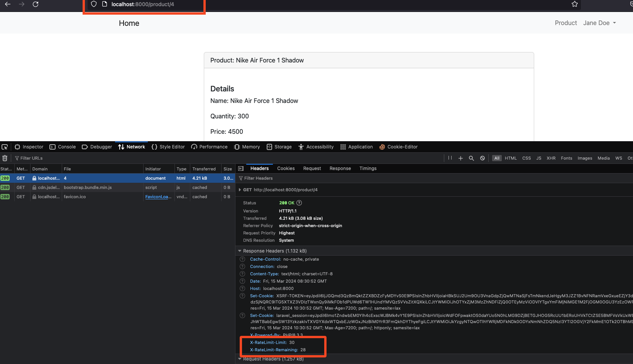Reload the page
Screen dimensions: 633x364
(x=36, y=4)
